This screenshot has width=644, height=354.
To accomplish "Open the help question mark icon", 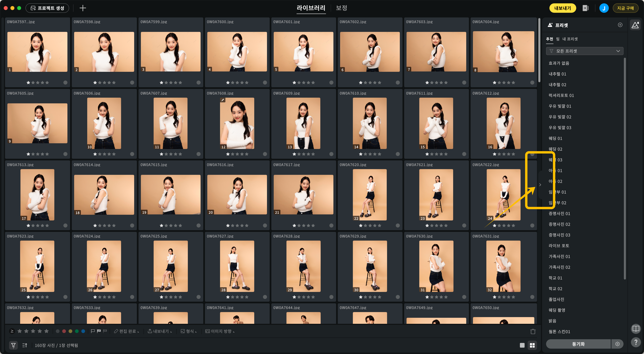I will coord(635,342).
